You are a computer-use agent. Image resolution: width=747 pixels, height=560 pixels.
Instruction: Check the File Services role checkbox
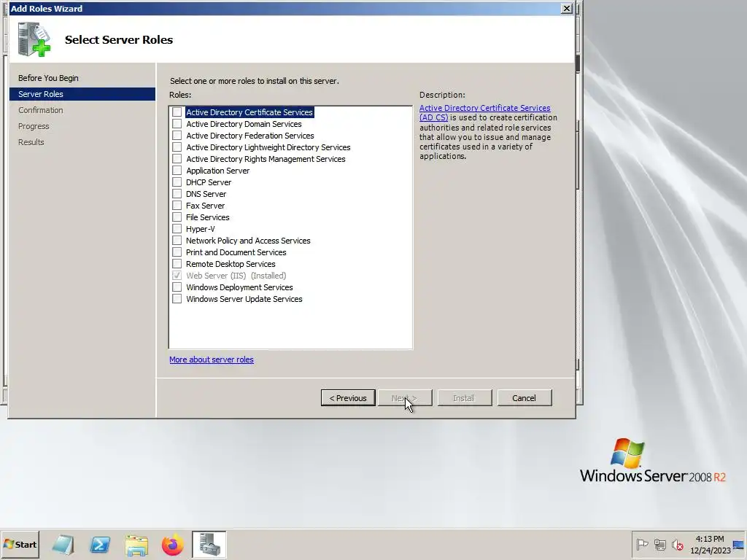(x=177, y=217)
